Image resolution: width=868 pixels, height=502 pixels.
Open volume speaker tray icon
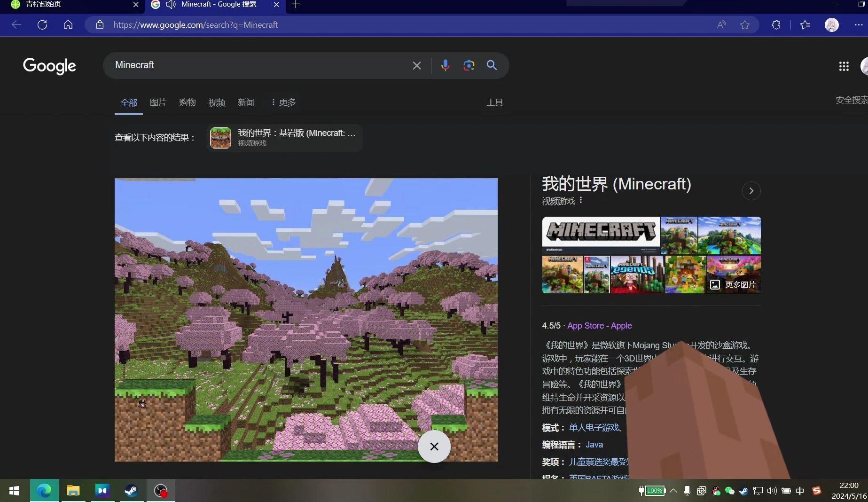[772, 491]
